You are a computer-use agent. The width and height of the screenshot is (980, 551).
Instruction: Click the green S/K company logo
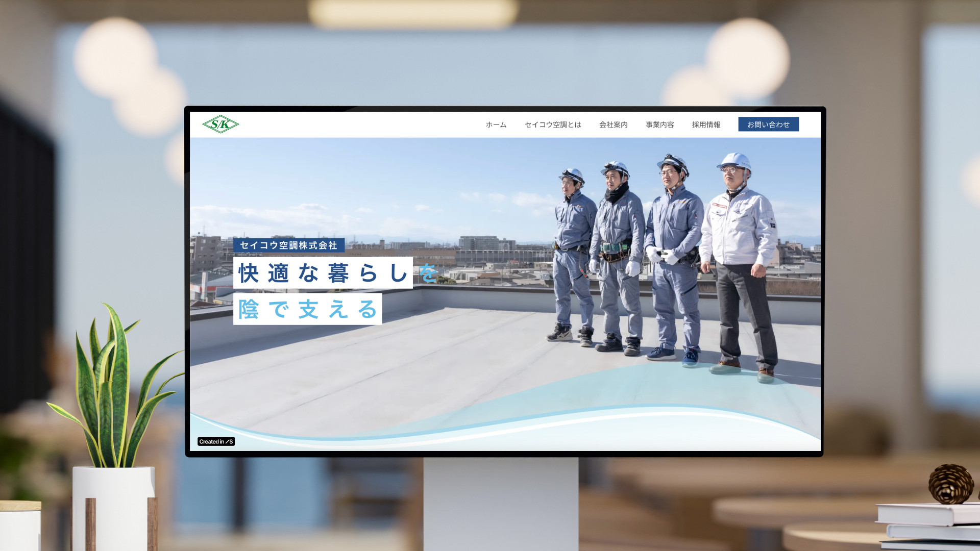pos(220,124)
